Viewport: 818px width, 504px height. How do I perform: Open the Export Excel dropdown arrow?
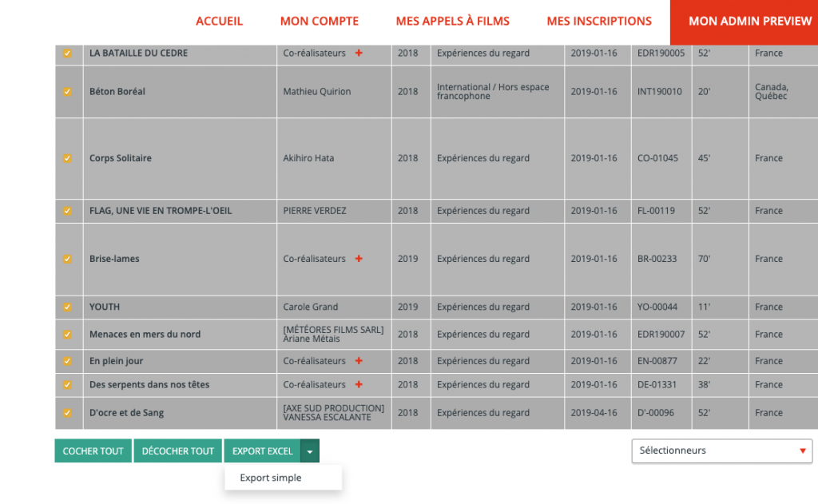(x=310, y=451)
